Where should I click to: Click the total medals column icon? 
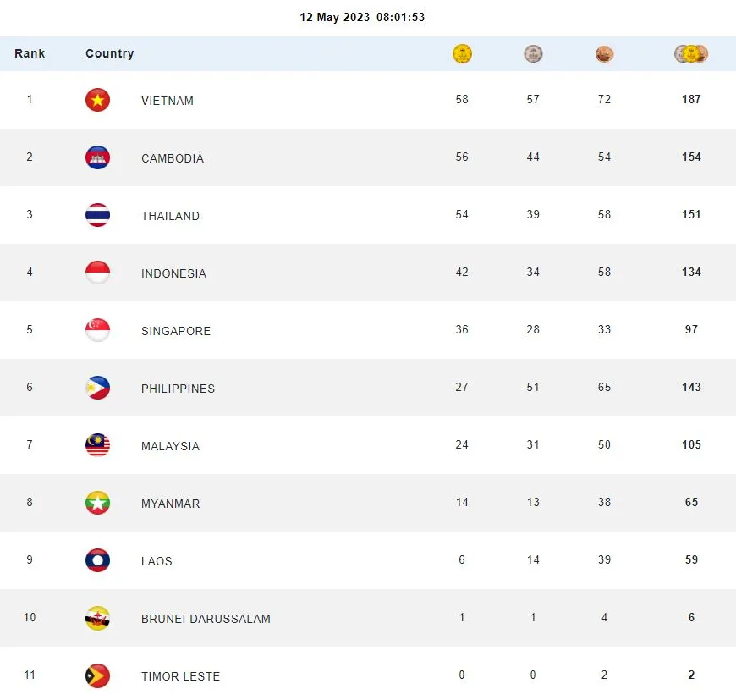point(691,54)
